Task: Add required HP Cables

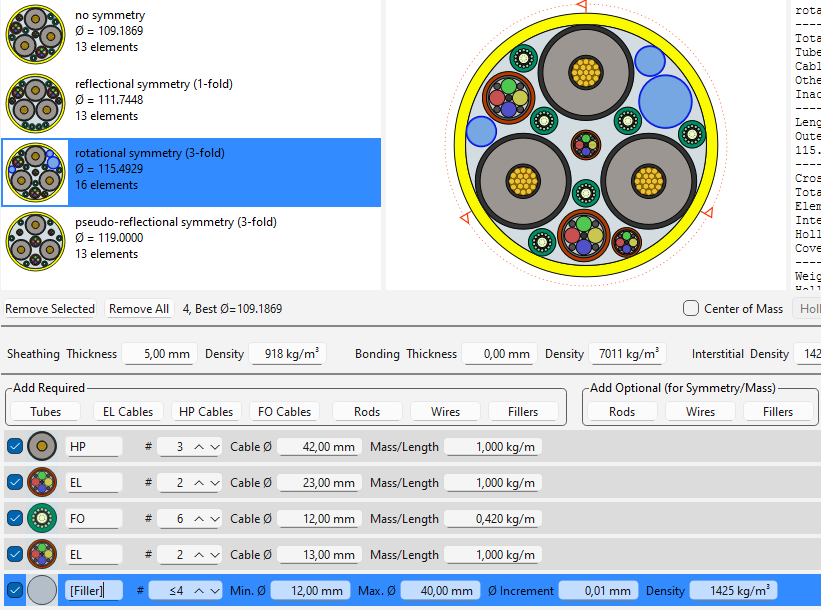Action: (x=206, y=412)
